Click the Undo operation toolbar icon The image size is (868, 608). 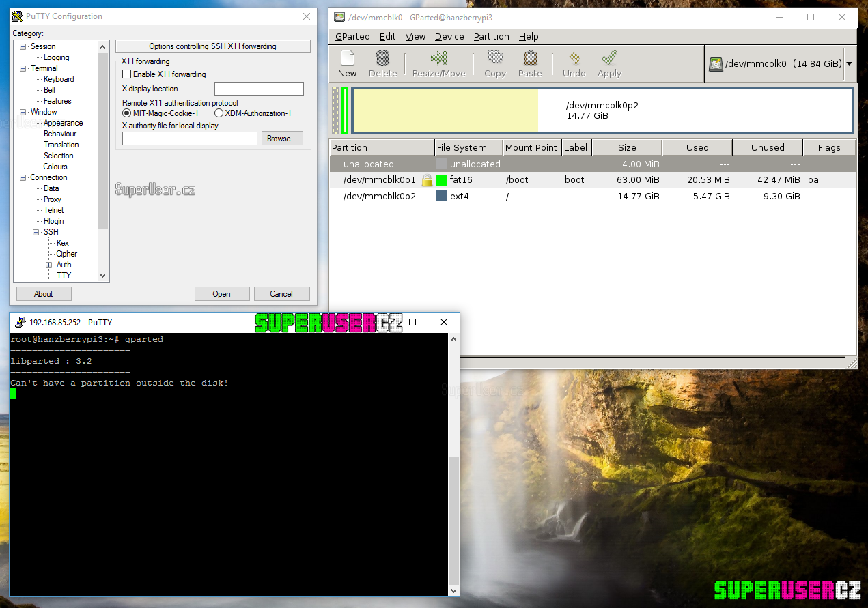(x=574, y=58)
